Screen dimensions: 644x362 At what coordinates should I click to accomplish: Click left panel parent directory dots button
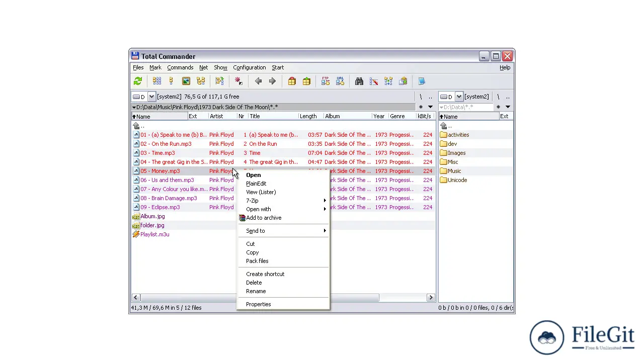pyautogui.click(x=430, y=97)
